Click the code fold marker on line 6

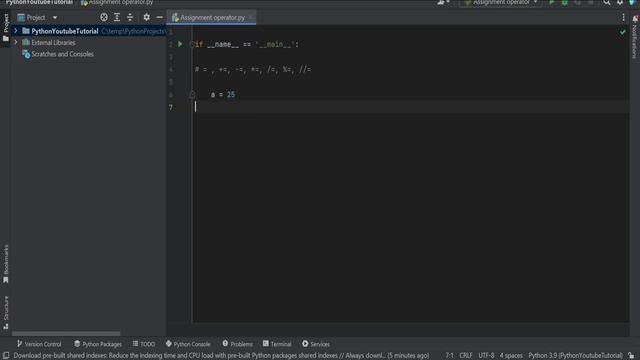point(192,95)
